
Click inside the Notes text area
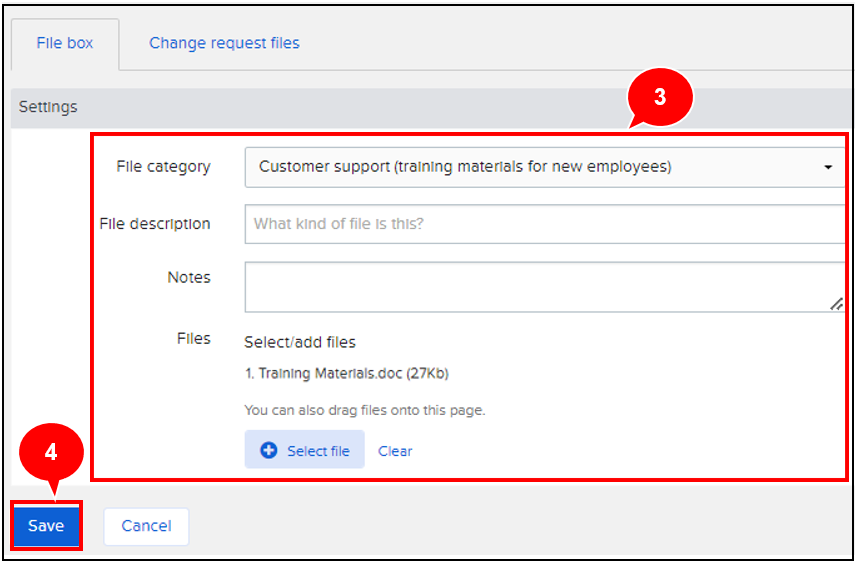(x=540, y=287)
